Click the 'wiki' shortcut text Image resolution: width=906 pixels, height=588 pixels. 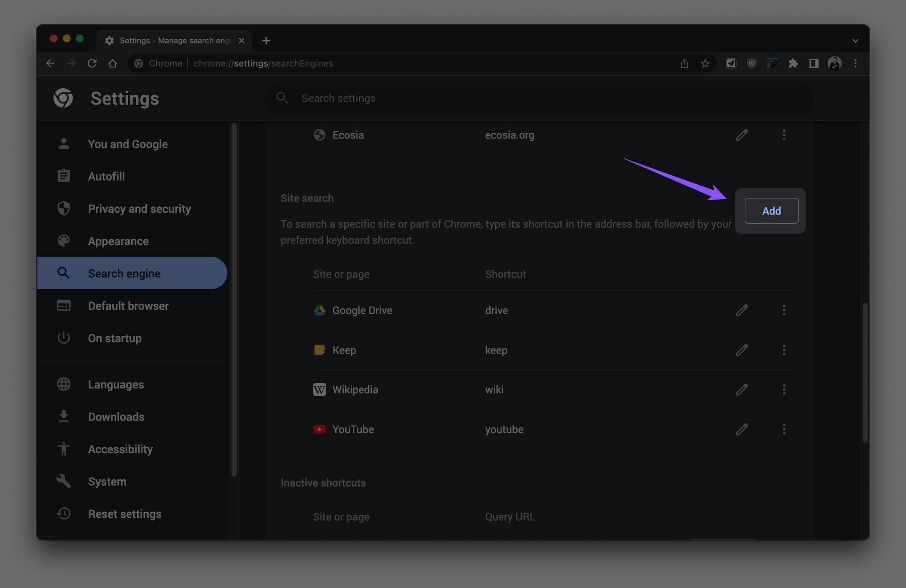(494, 389)
